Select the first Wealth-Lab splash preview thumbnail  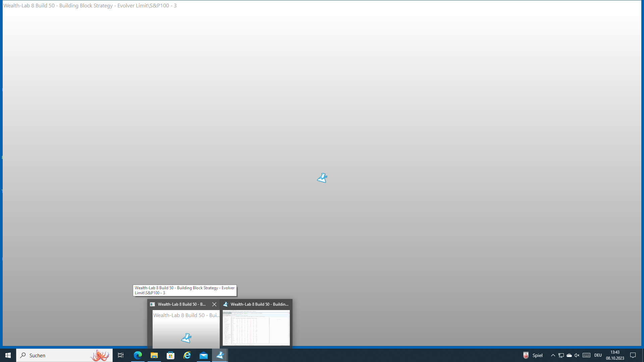[x=186, y=329]
